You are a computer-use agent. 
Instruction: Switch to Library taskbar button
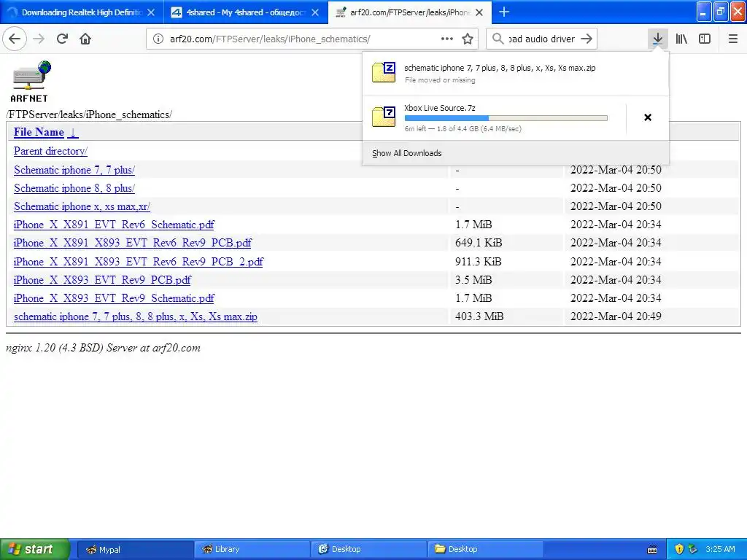252,549
